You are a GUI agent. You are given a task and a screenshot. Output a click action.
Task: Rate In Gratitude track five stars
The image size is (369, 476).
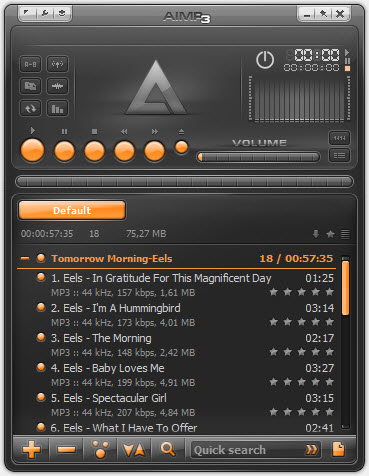(x=329, y=292)
